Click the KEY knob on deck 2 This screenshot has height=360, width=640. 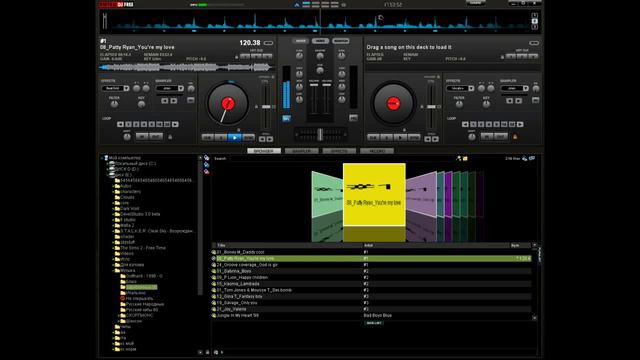click(x=486, y=104)
